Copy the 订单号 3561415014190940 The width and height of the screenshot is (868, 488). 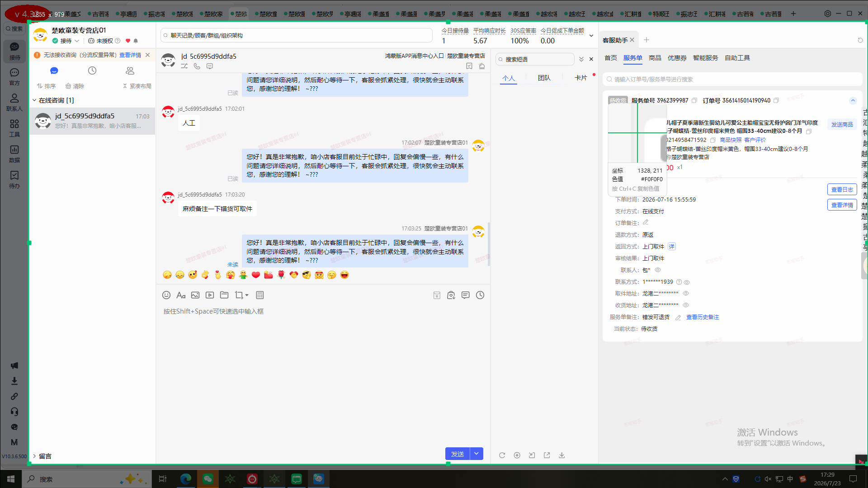click(x=776, y=100)
